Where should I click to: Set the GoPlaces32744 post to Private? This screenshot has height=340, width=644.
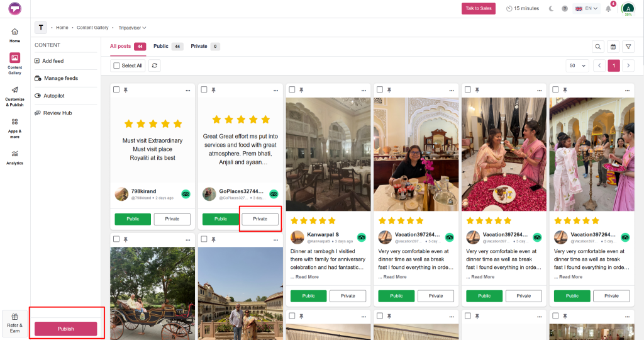[x=260, y=219]
